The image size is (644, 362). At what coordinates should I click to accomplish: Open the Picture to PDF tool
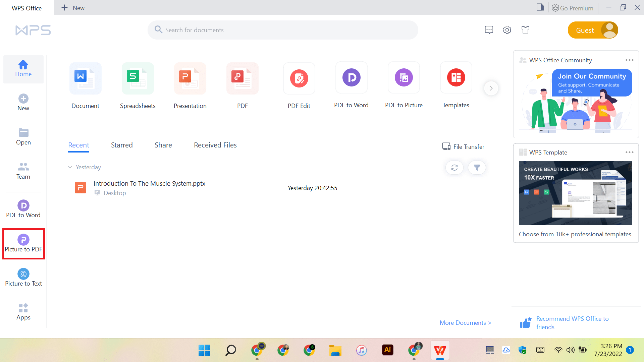[x=23, y=244]
